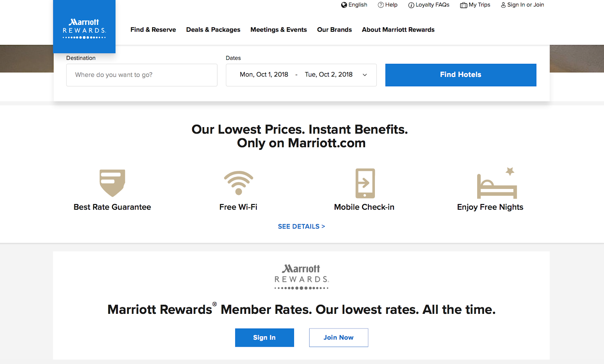Click Sign In or Join link
This screenshot has height=364, width=604.
coord(525,5)
